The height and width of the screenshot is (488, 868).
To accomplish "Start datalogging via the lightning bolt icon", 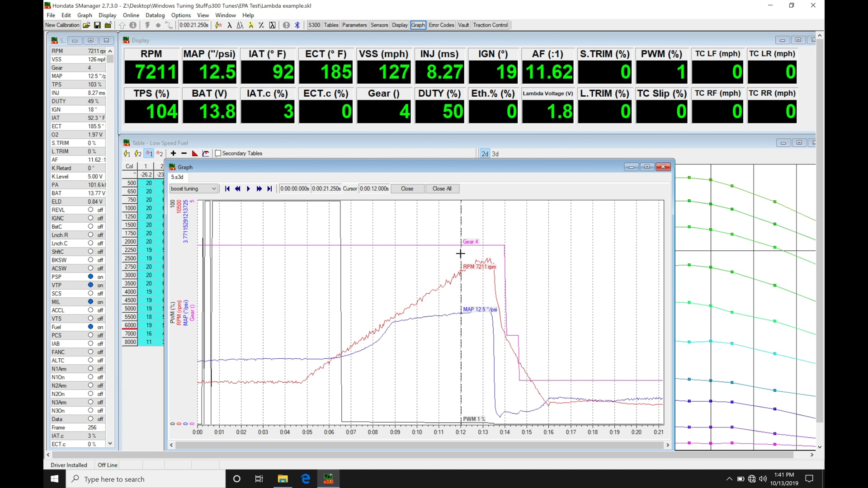I will (148, 25).
